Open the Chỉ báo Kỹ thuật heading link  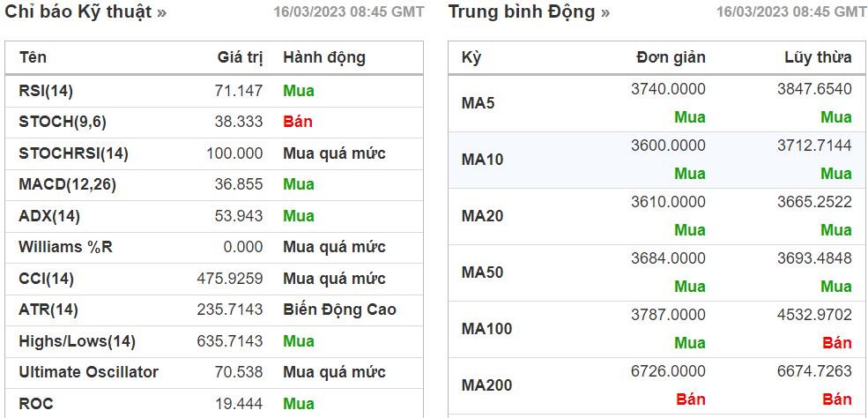(85, 12)
